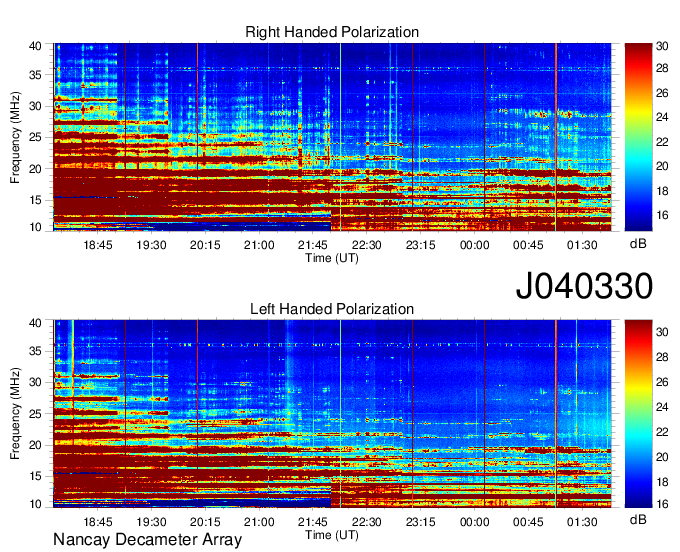Click the 40 MHz tick label on upper plot
The width and height of the screenshot is (680, 552).
tap(35, 46)
